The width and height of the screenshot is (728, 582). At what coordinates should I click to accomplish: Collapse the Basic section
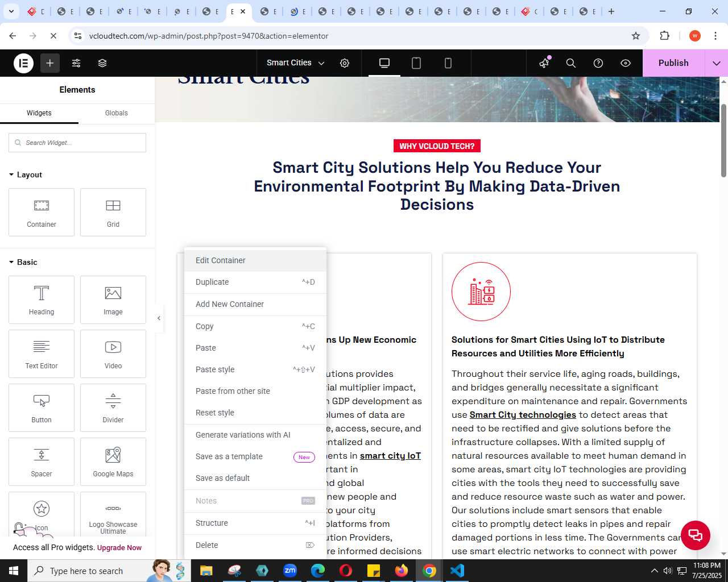pyautogui.click(x=23, y=262)
